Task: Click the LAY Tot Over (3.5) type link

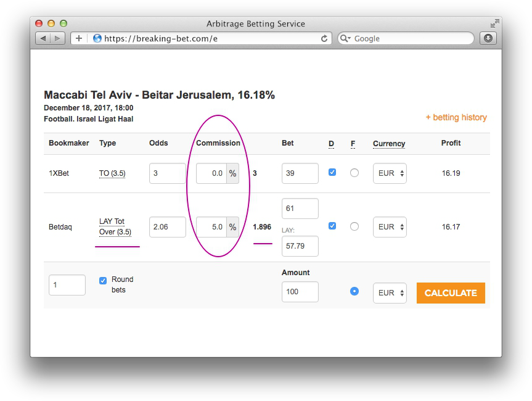Action: [x=115, y=226]
